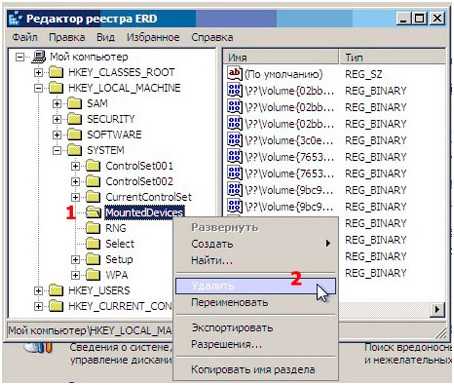Choose Экспортировать from context menu
This screenshot has width=454, height=385.
(255, 328)
